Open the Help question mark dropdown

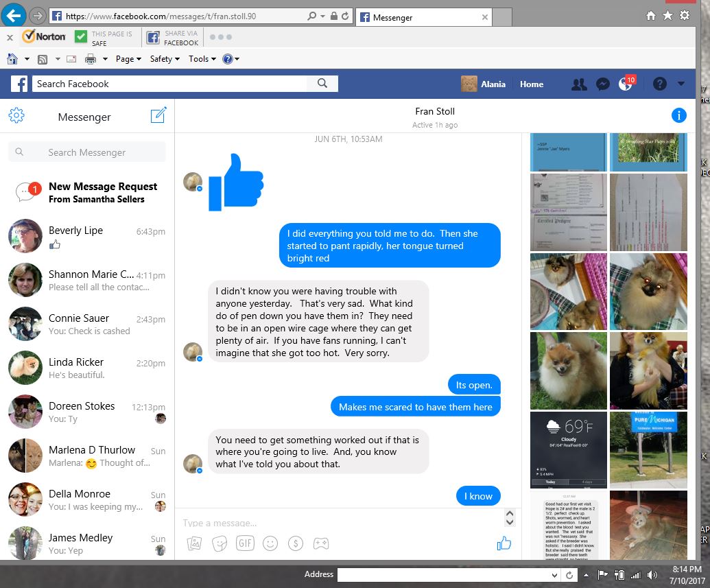(231, 59)
